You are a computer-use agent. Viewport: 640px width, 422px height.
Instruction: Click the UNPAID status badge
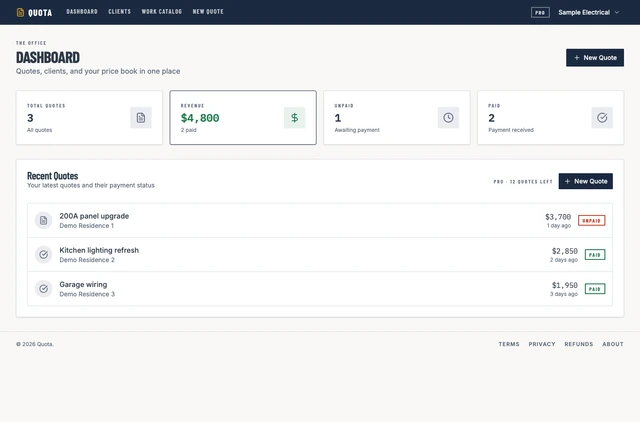591,220
